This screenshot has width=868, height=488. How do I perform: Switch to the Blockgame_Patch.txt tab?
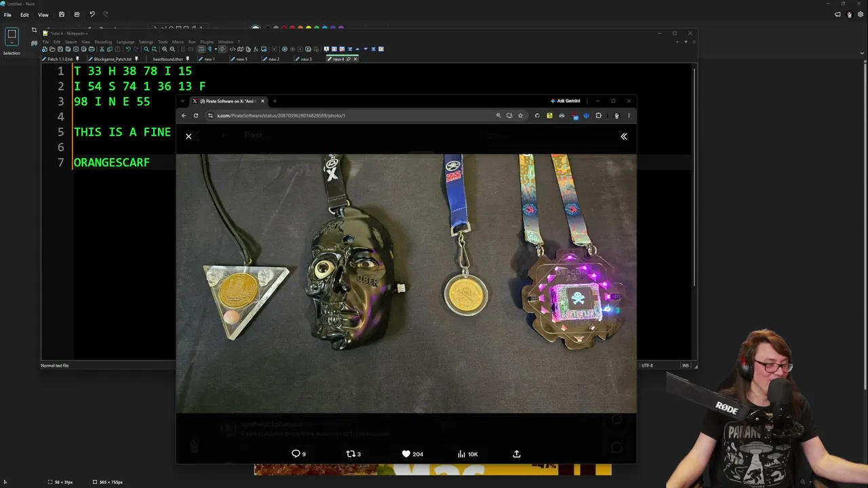(113, 59)
